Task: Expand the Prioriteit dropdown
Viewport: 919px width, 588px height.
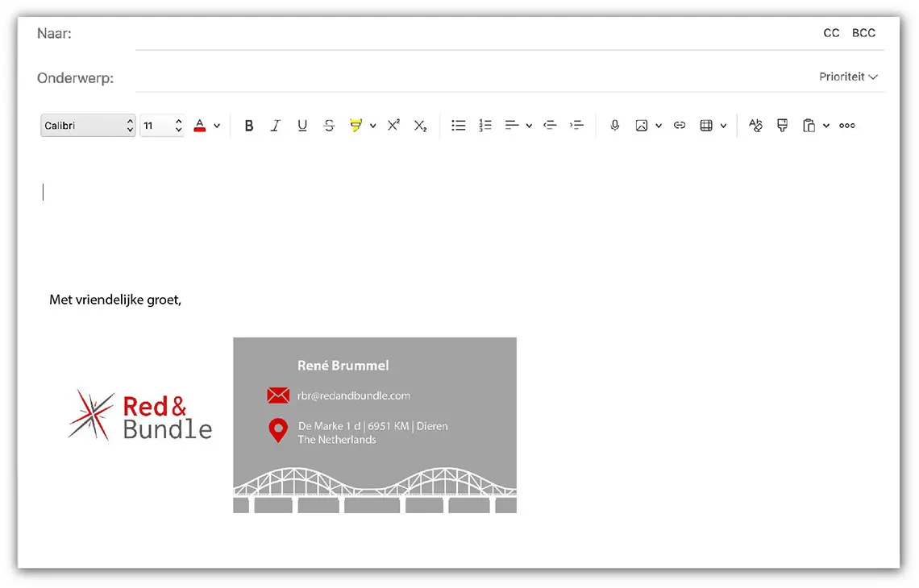Action: point(848,77)
